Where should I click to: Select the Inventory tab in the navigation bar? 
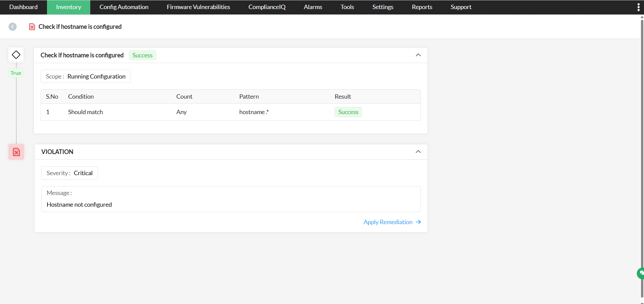(x=68, y=7)
